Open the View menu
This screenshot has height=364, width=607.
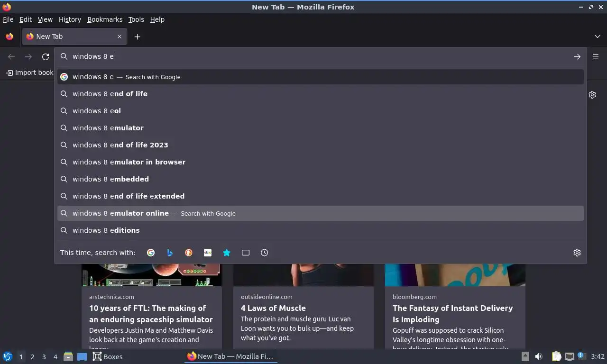click(45, 19)
